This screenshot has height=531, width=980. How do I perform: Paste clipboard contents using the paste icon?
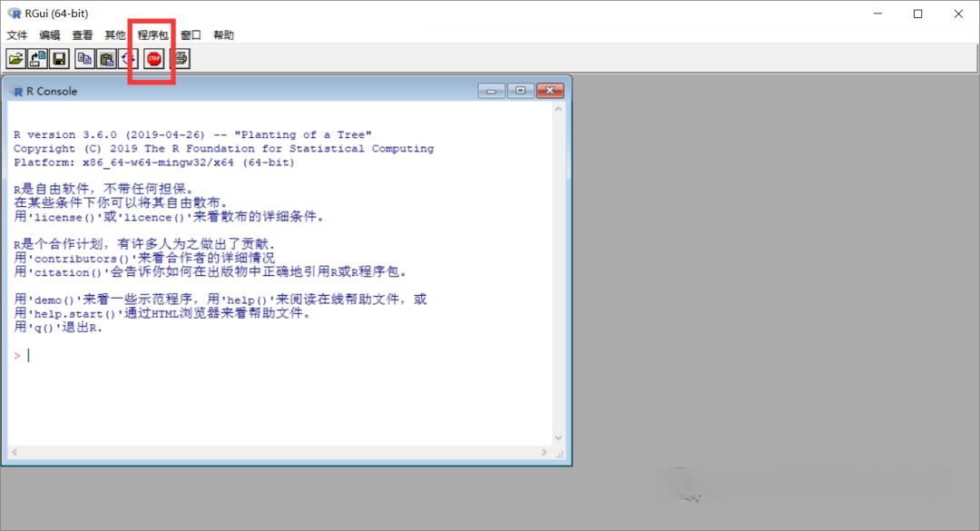104,58
